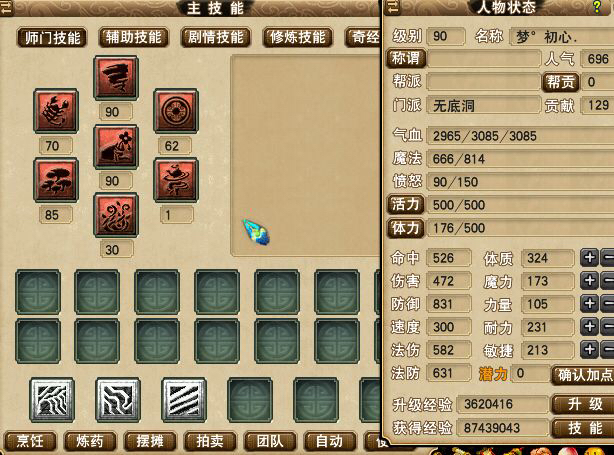Add a point to 魔力
Screen dimensions: 614x455
589,281
